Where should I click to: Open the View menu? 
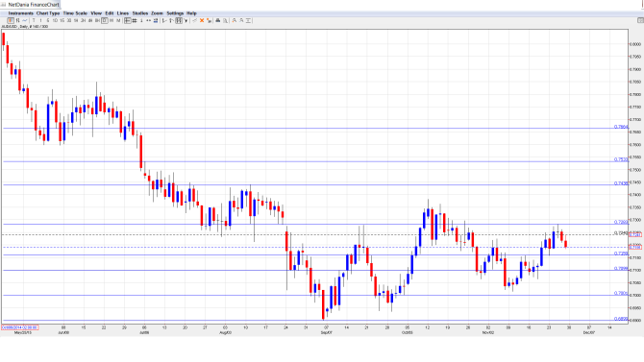[x=96, y=13]
